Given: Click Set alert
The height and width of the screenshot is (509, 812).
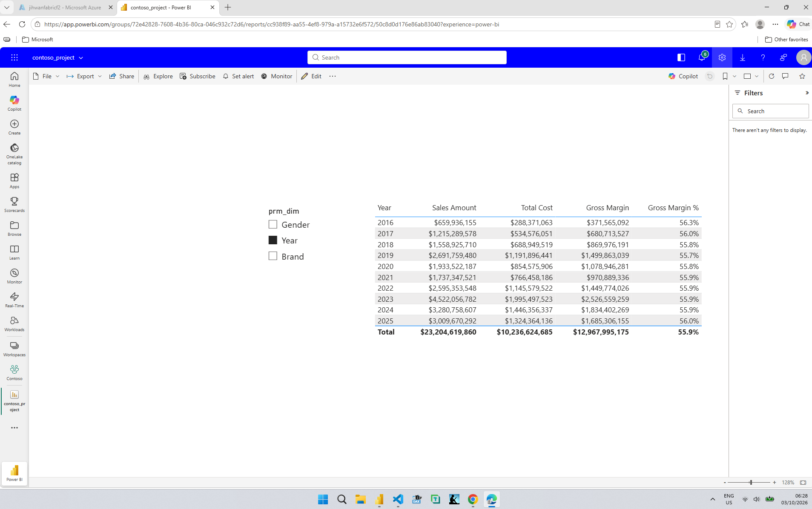Looking at the screenshot, I should point(238,76).
